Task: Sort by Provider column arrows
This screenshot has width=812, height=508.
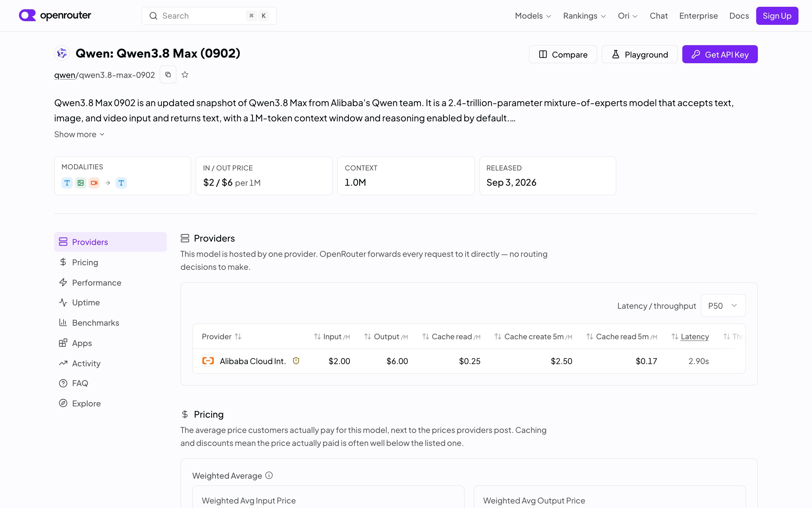Action: point(238,336)
